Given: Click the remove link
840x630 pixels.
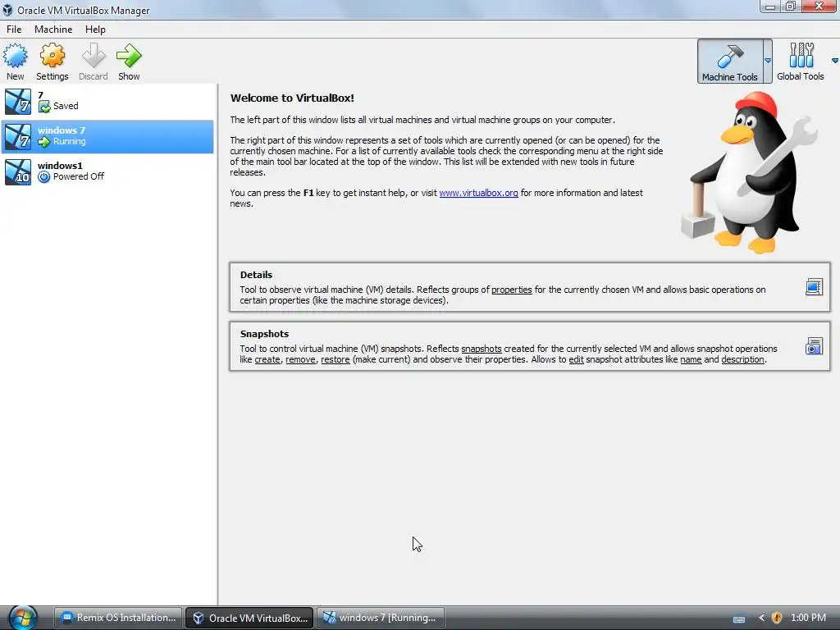Looking at the screenshot, I should point(300,359).
